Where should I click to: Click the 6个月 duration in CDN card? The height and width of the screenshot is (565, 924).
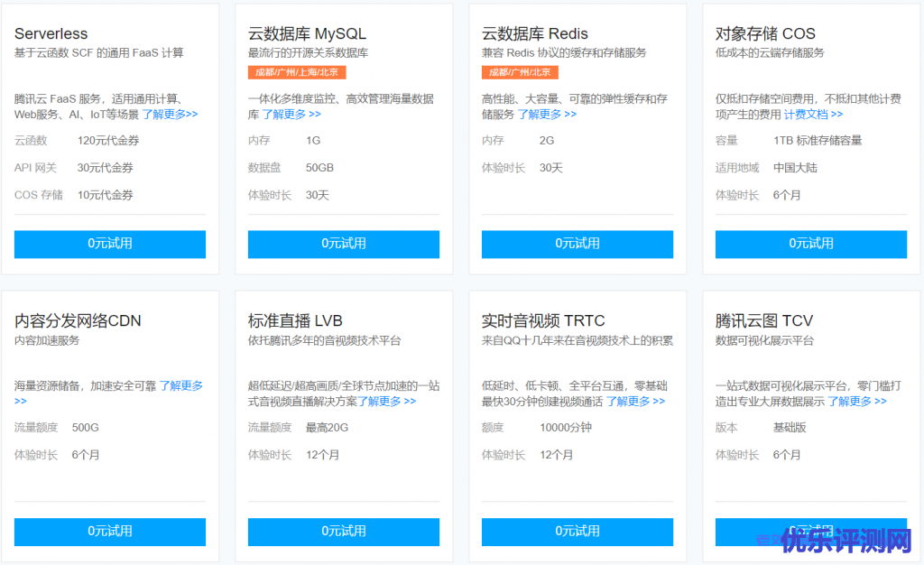[86, 454]
